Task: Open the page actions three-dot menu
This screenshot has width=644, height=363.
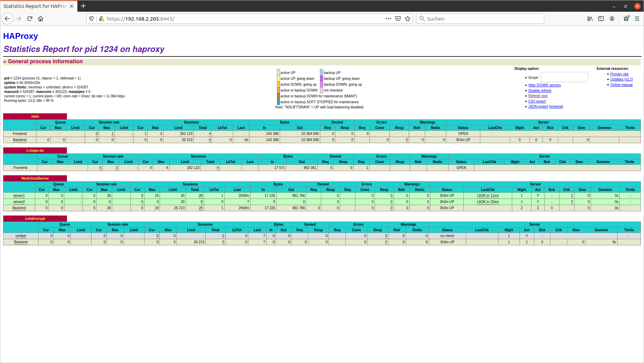Action: (x=388, y=19)
